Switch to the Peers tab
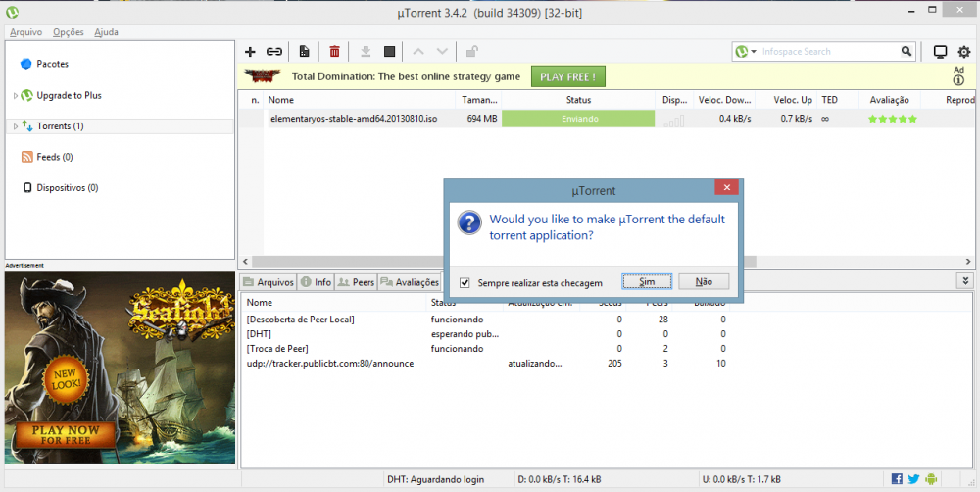The image size is (980, 492). point(357,282)
